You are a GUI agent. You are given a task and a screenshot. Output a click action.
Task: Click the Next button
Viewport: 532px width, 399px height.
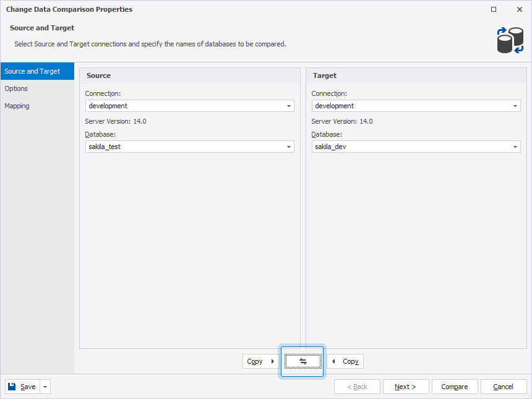click(x=406, y=386)
